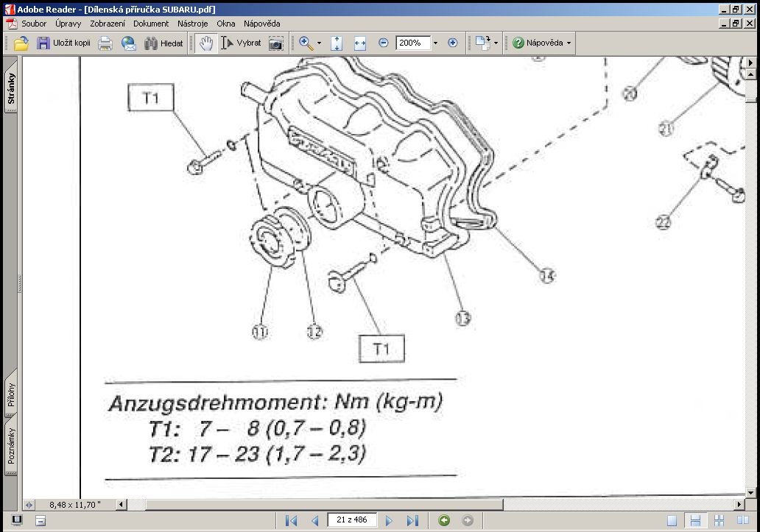This screenshot has height=532, width=760.
Task: Minimize the inner document window
Action: tap(724, 24)
